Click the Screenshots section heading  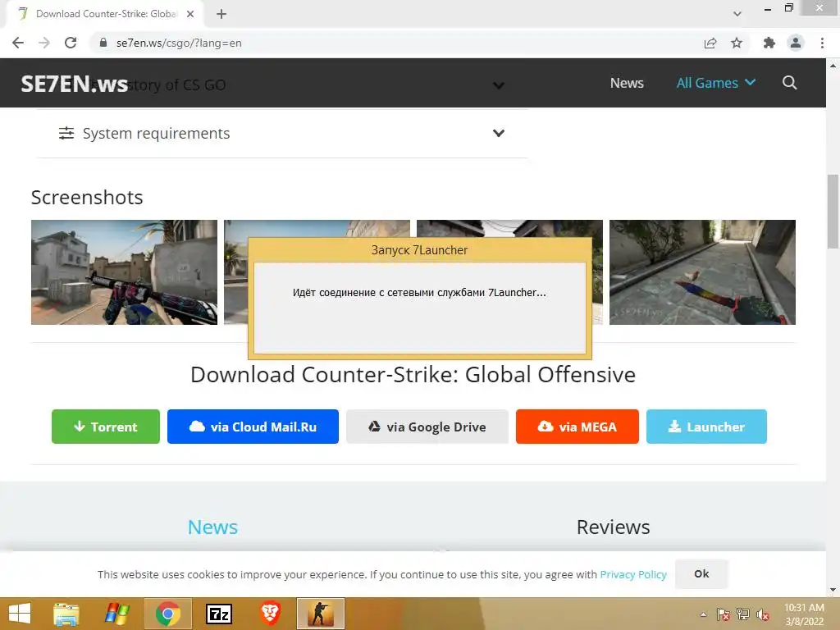(x=87, y=198)
